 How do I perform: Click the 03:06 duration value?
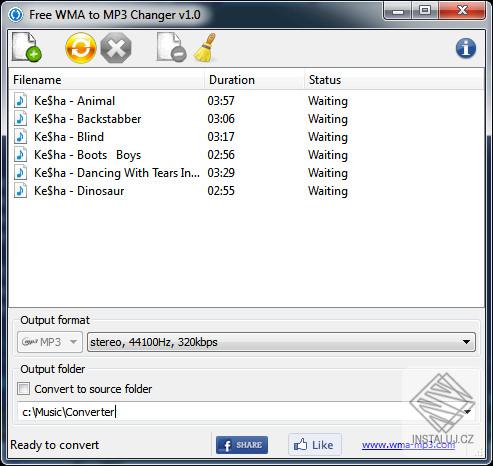point(221,119)
